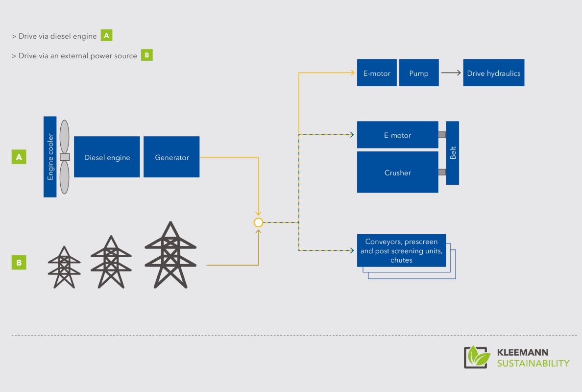
Task: Select the Diesel engine block
Action: pos(107,157)
